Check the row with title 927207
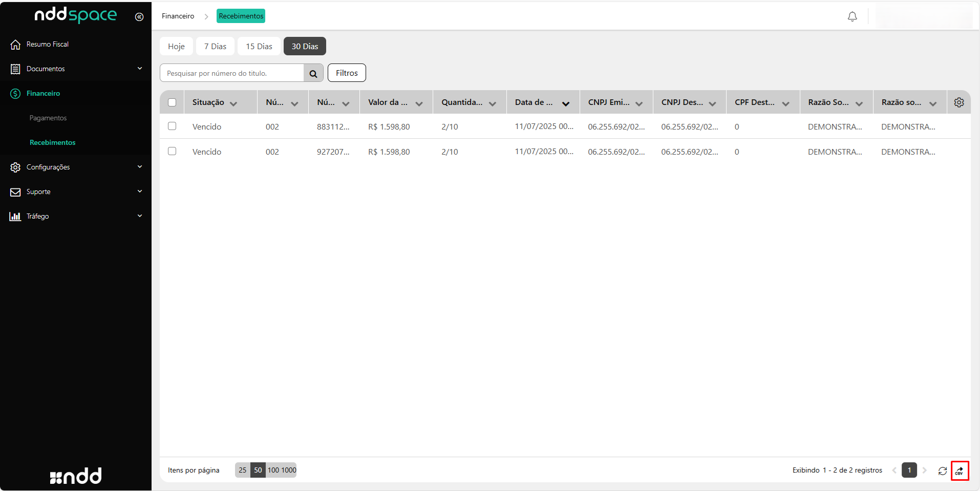Screen dimensions: 980x491 (172, 151)
